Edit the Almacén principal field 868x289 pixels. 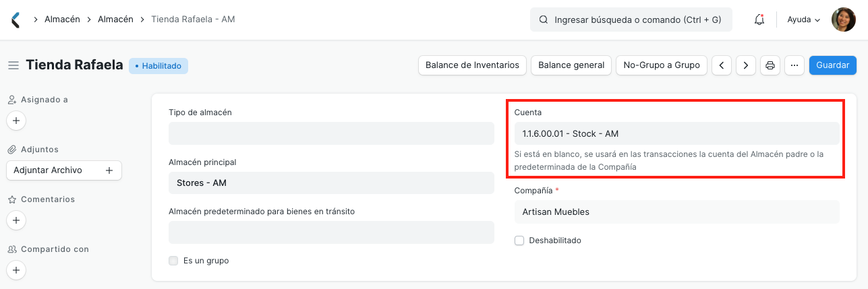click(x=331, y=183)
